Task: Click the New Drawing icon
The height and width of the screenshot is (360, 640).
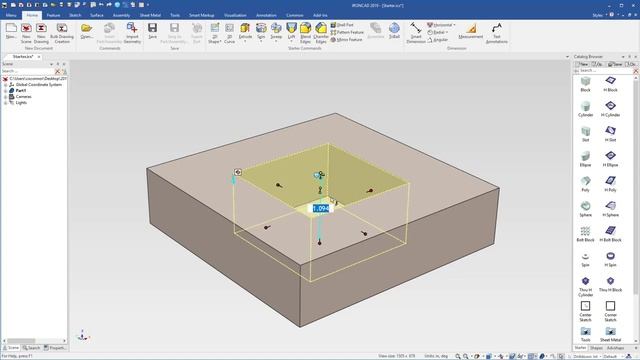Action: [41, 33]
